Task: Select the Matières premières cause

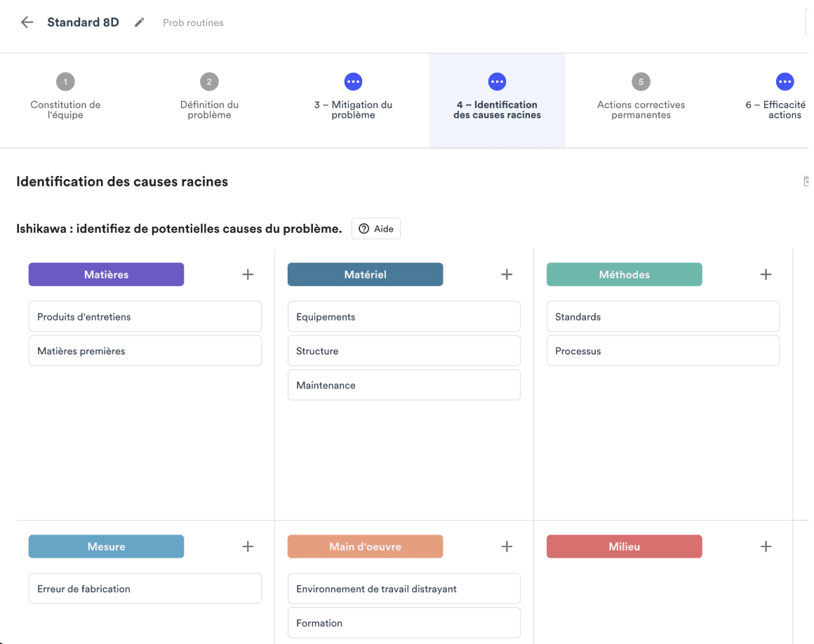Action: 145,351
